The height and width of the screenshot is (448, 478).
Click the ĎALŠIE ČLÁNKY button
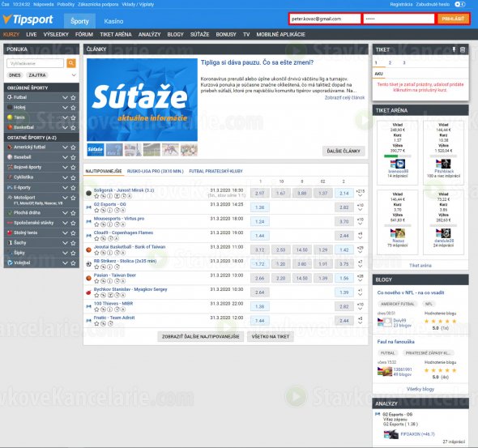344,151
